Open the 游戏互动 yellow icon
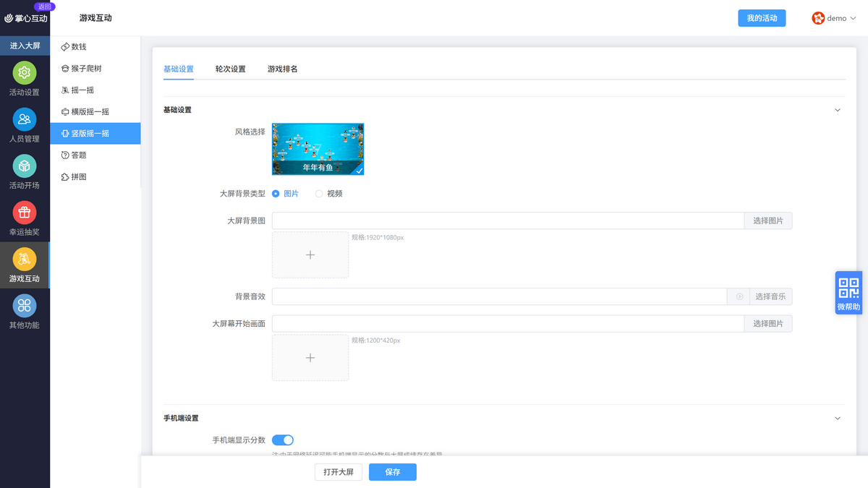The width and height of the screenshot is (868, 488). click(25, 259)
